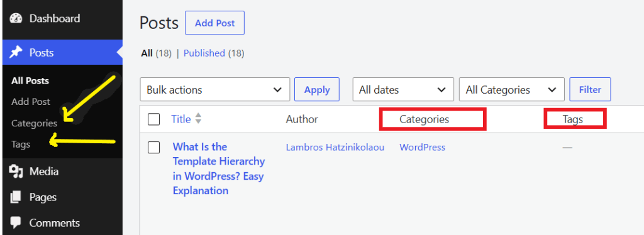Image resolution: width=644 pixels, height=235 pixels.
Task: Click the Filter button
Action: (x=590, y=89)
